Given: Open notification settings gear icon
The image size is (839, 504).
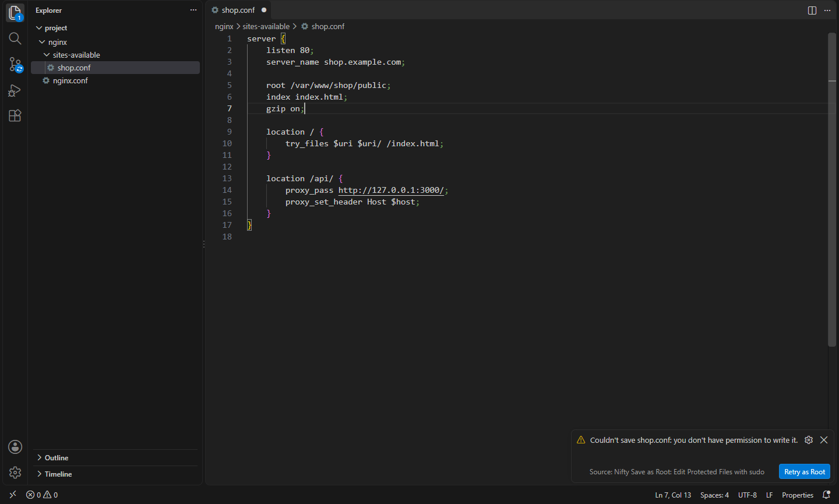Looking at the screenshot, I should [809, 440].
